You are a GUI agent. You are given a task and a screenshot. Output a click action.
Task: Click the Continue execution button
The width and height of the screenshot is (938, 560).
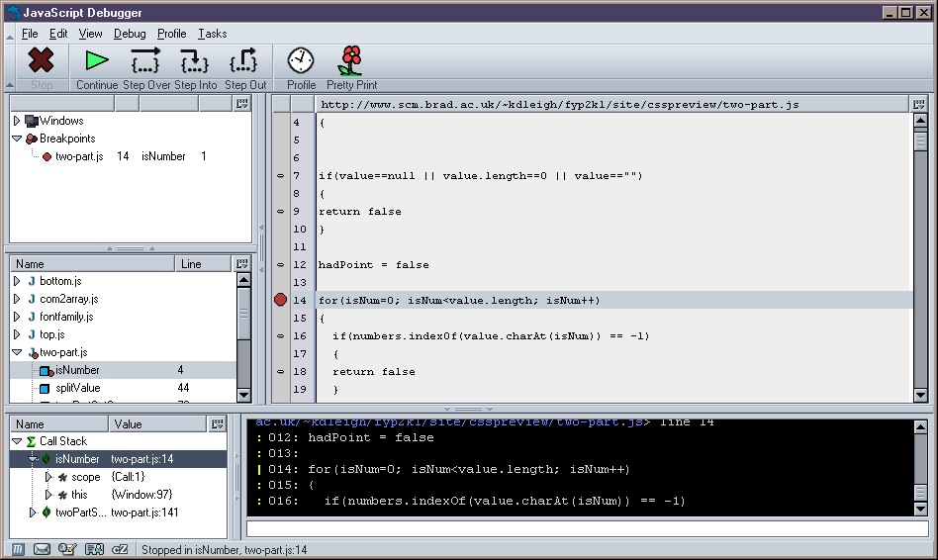click(96, 67)
